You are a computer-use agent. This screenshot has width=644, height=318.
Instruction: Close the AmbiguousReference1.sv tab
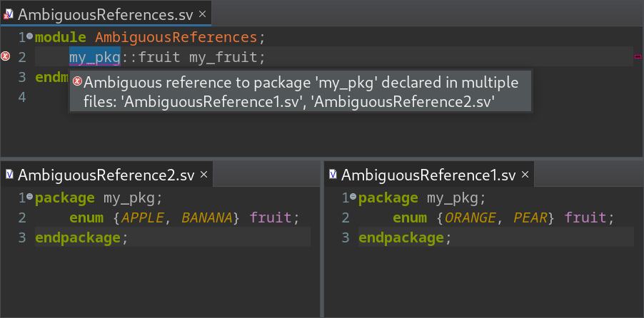[525, 175]
